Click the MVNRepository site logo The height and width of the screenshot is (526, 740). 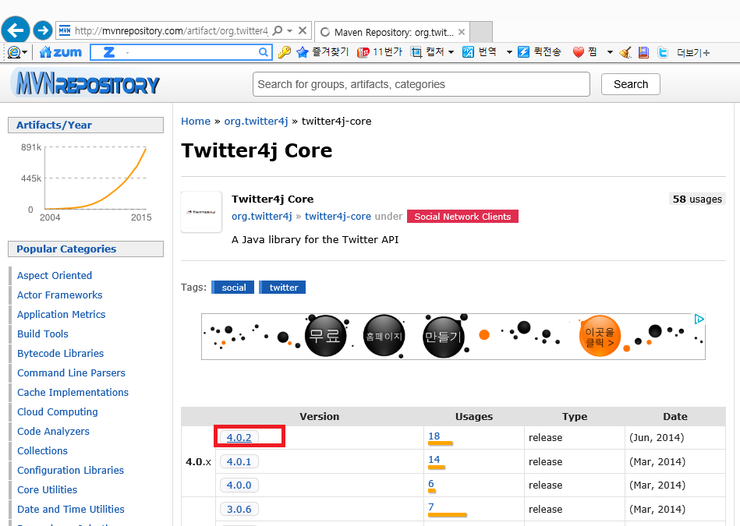tap(85, 84)
